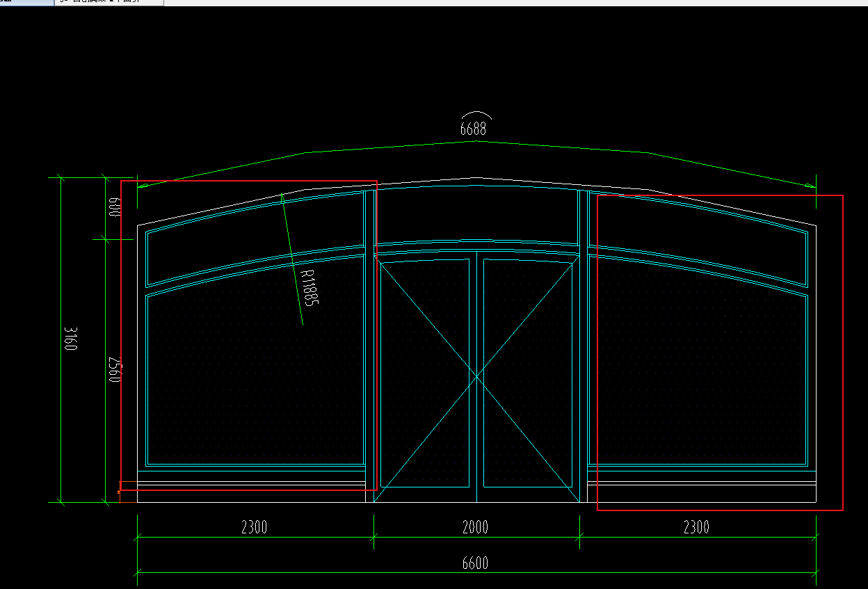Image resolution: width=868 pixels, height=589 pixels.
Task: Select the left 2300 width dimension text
Action: [255, 527]
